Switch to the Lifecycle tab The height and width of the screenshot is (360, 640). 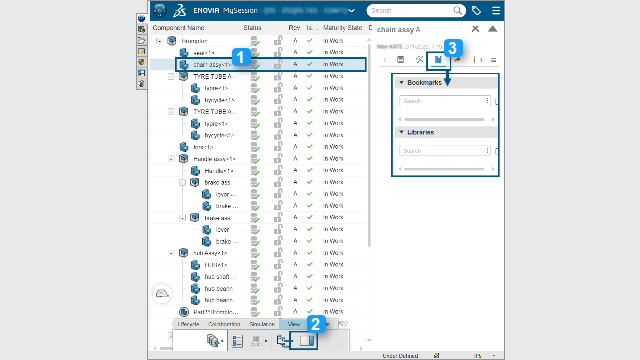[x=189, y=324]
